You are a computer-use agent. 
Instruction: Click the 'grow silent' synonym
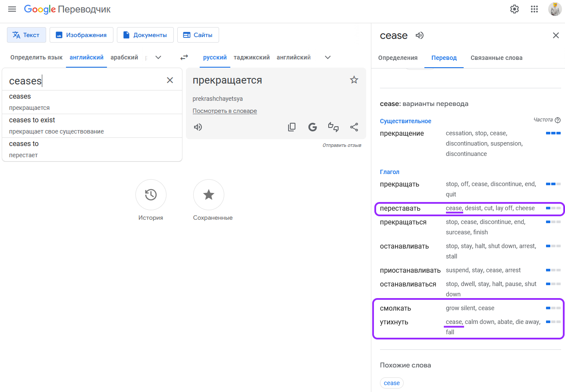click(461, 308)
